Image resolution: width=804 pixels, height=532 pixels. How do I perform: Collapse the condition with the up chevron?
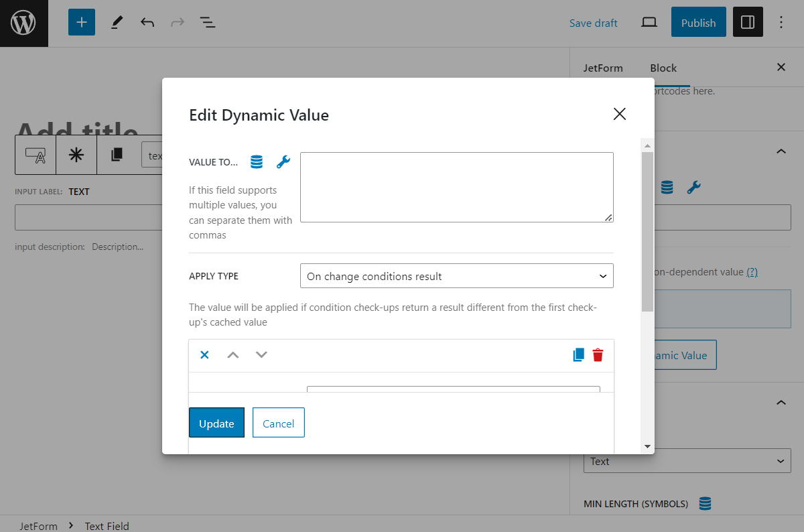click(232, 354)
